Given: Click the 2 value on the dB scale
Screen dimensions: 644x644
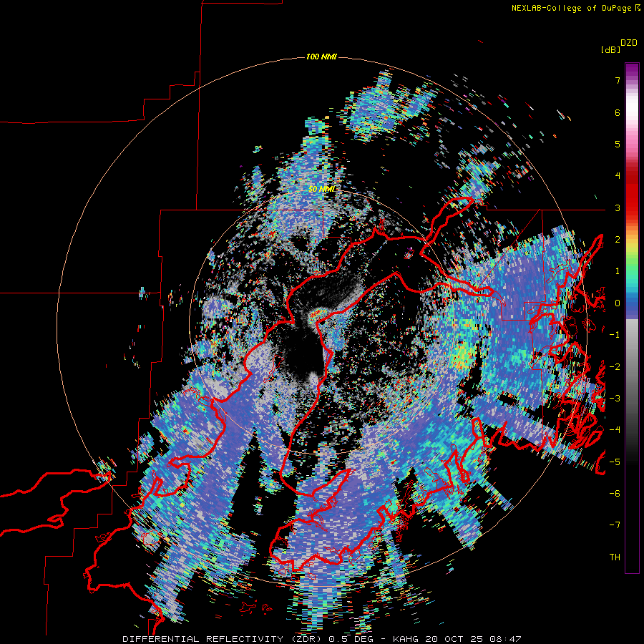Looking at the screenshot, I should [x=618, y=240].
